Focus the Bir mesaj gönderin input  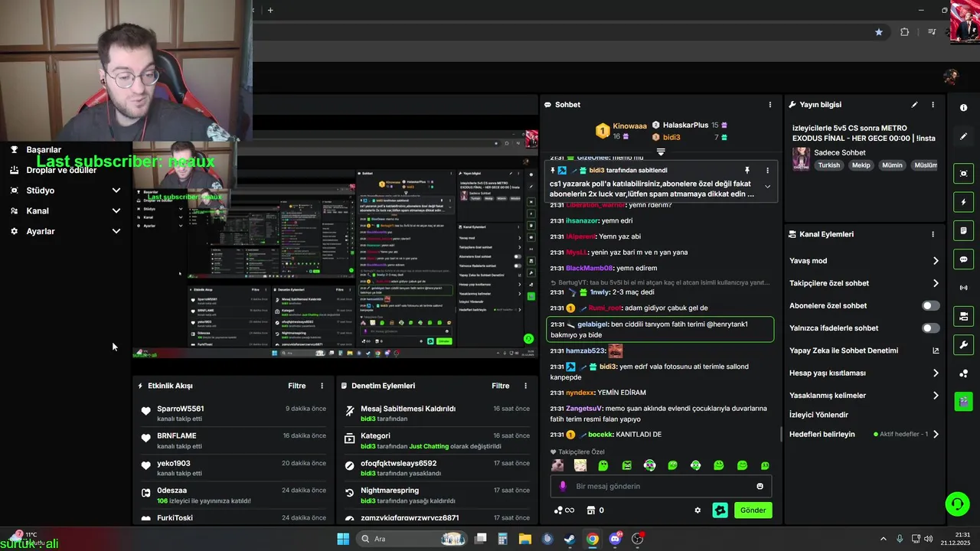[661, 486]
